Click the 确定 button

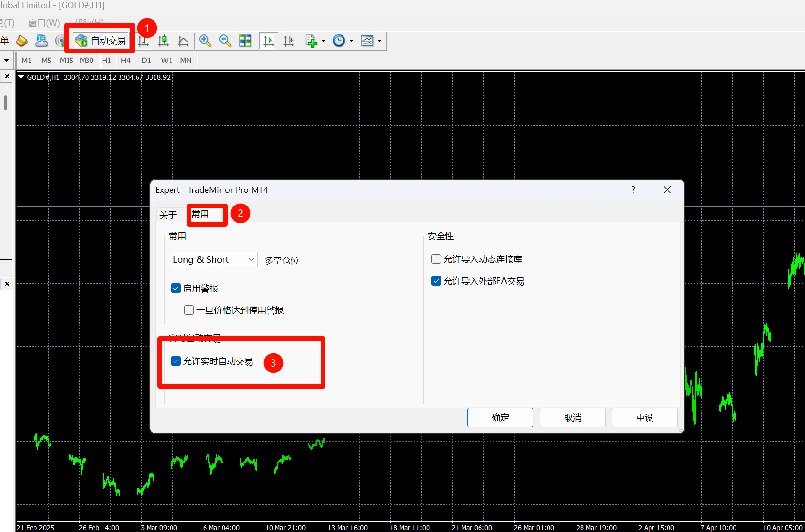coord(500,417)
